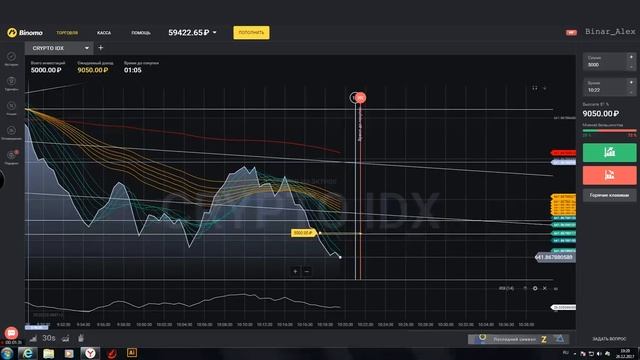Click the majority opinion sentiment bar
This screenshot has width=640, height=360.
[609, 131]
